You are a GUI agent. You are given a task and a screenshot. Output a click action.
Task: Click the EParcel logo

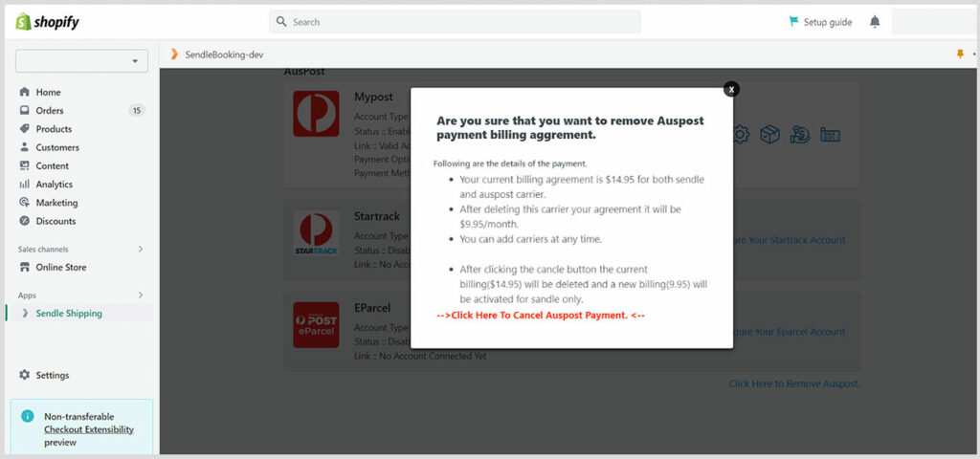[x=316, y=325]
